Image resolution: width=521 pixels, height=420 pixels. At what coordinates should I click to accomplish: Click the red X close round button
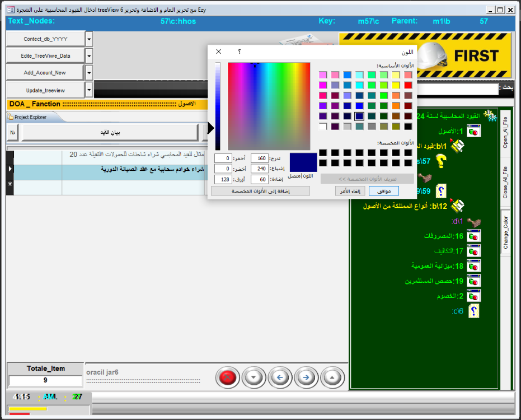(227, 377)
